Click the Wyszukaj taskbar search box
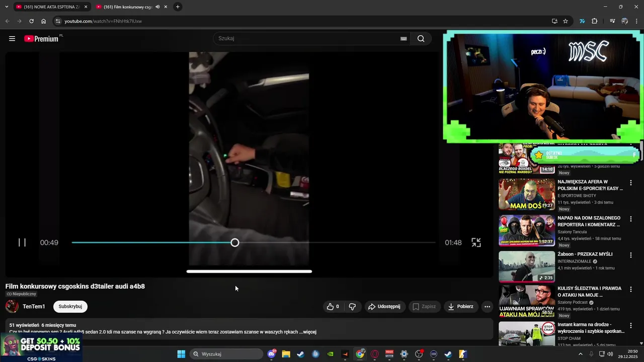644x362 pixels. pyautogui.click(x=226, y=354)
